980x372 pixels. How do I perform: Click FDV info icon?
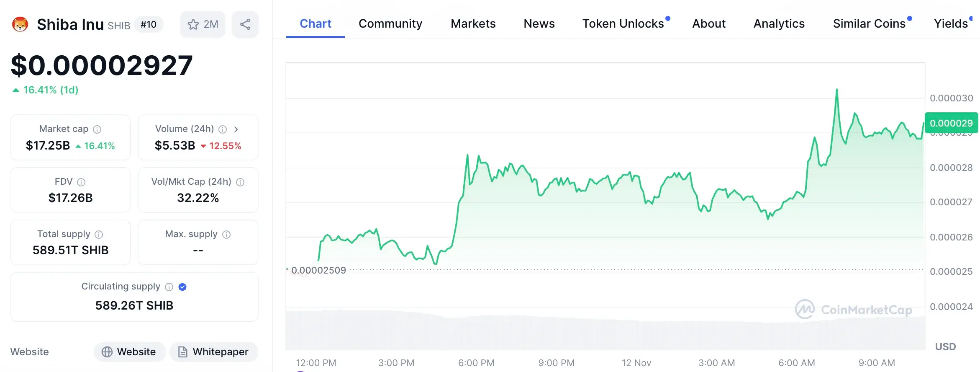(x=81, y=182)
